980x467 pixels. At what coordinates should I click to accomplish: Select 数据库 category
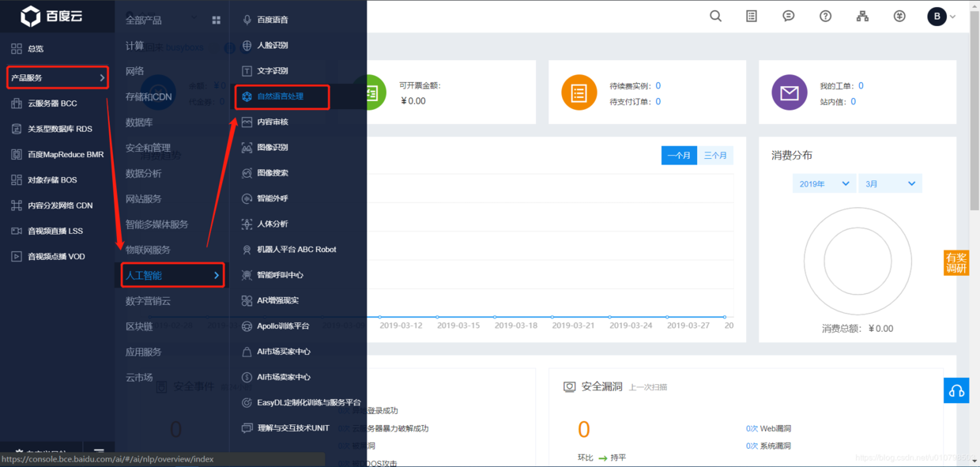[x=139, y=122]
